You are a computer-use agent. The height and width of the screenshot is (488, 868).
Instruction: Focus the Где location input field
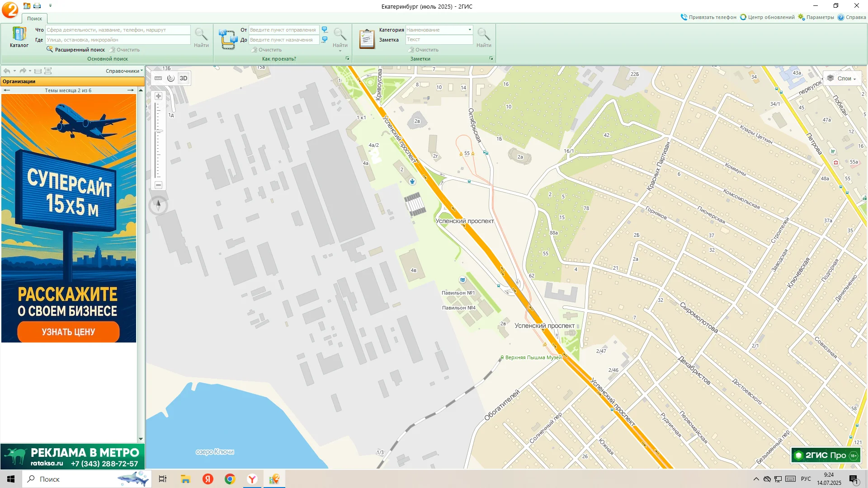pos(118,40)
